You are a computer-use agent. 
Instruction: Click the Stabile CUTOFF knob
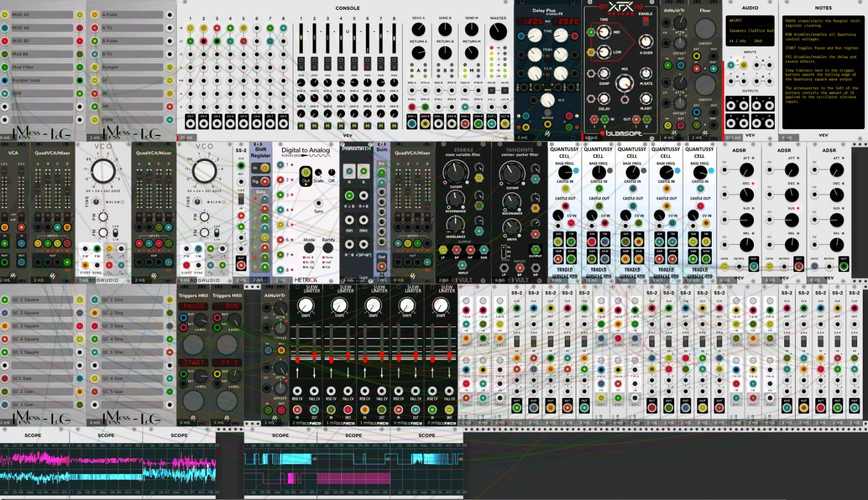(x=456, y=172)
